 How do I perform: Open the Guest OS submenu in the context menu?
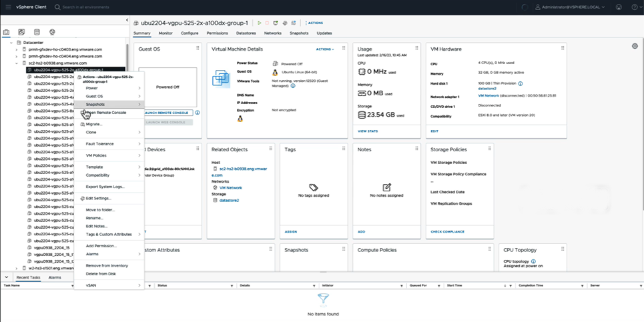pos(109,96)
